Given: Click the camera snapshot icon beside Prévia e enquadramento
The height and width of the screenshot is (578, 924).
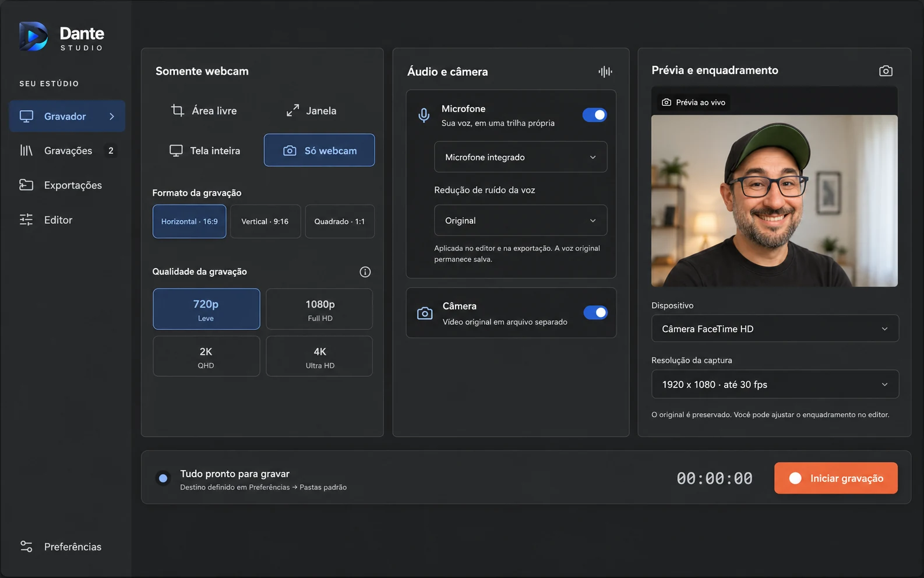Looking at the screenshot, I should pos(886,71).
